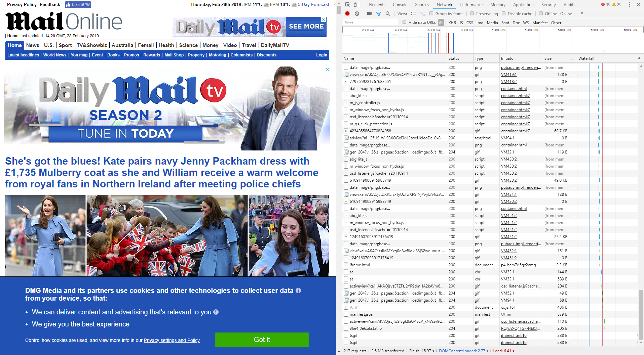644x355 pixels.
Task: Click the Waterfall column sort arrow
Action: (x=639, y=58)
